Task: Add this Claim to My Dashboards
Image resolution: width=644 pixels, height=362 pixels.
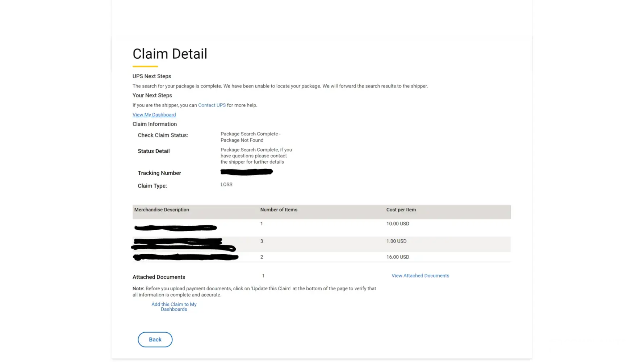Action: tap(174, 307)
